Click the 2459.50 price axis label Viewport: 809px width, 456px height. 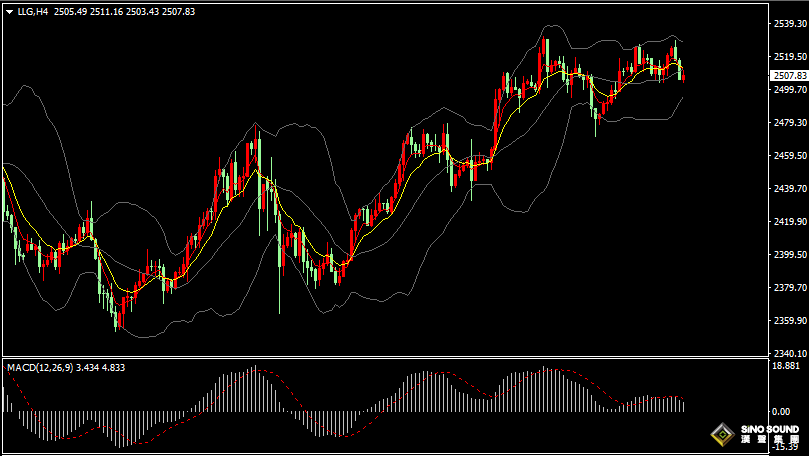click(788, 155)
